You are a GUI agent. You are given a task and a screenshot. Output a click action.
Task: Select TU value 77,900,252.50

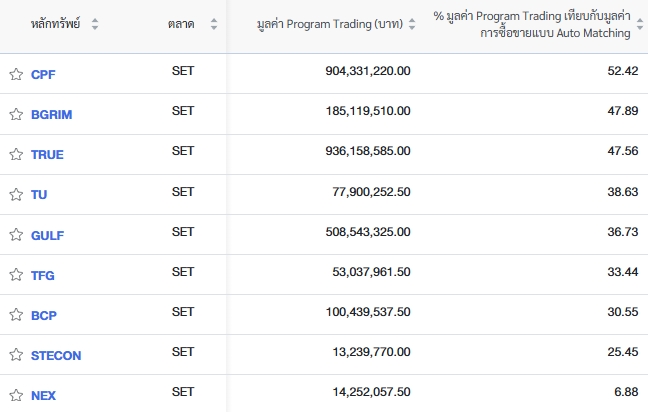pos(372,192)
